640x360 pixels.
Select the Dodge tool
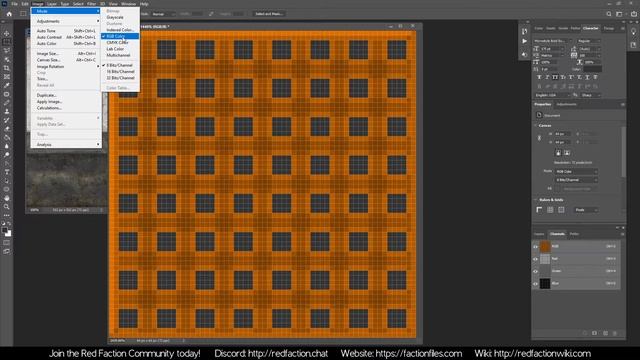coord(7,154)
